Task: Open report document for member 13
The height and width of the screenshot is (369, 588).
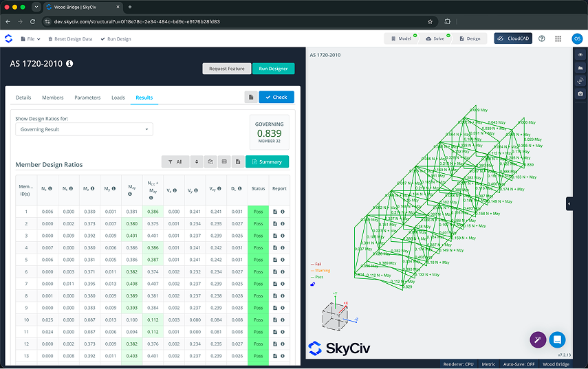Action: 275,356
